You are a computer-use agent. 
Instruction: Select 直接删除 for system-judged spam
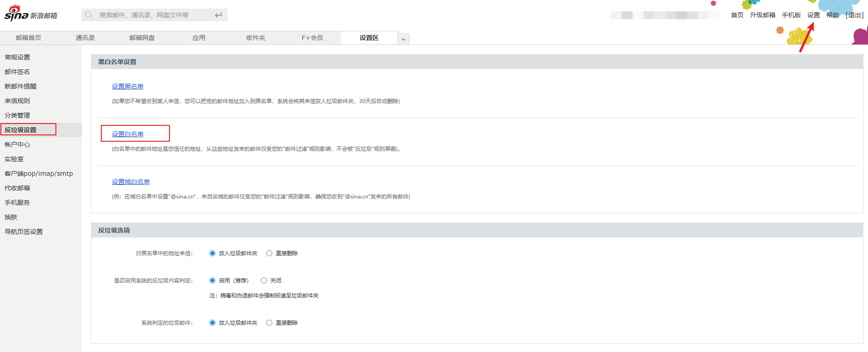269,323
